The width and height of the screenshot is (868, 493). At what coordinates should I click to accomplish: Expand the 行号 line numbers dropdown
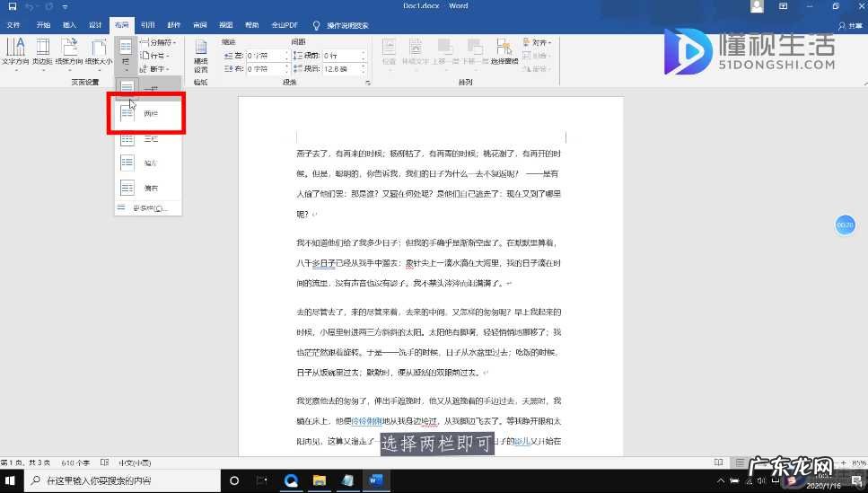[154, 56]
